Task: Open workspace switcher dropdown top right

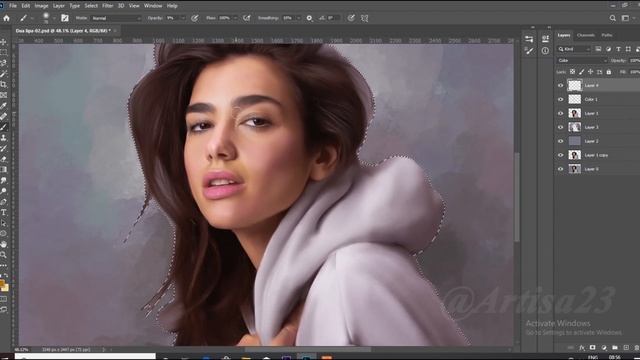Action: [627, 18]
